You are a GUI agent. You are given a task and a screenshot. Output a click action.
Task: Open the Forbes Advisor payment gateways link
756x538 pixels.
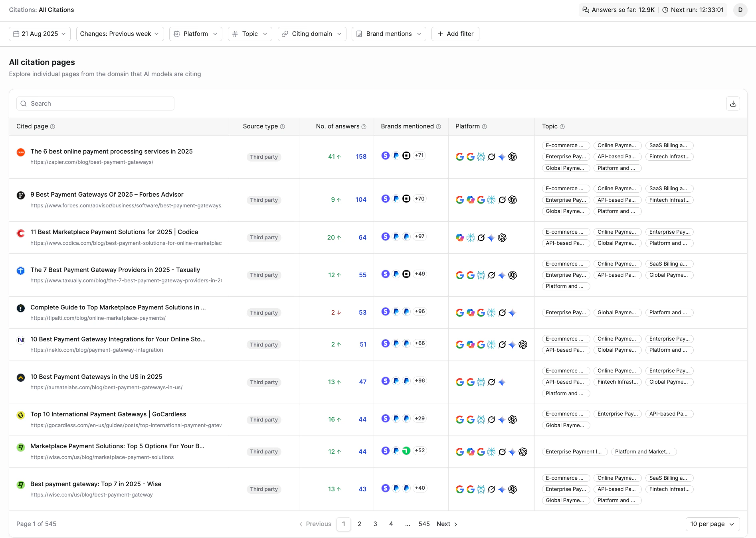click(x=107, y=195)
